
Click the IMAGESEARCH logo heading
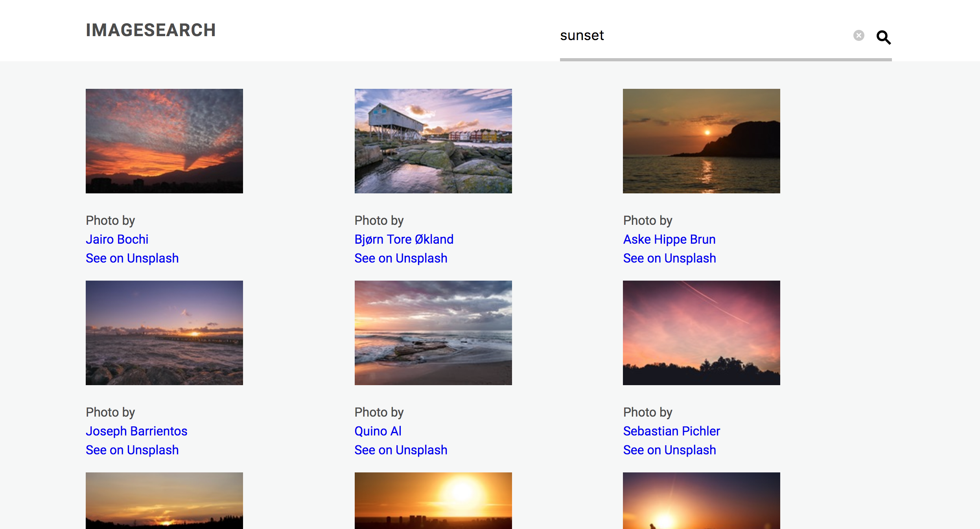click(x=151, y=30)
